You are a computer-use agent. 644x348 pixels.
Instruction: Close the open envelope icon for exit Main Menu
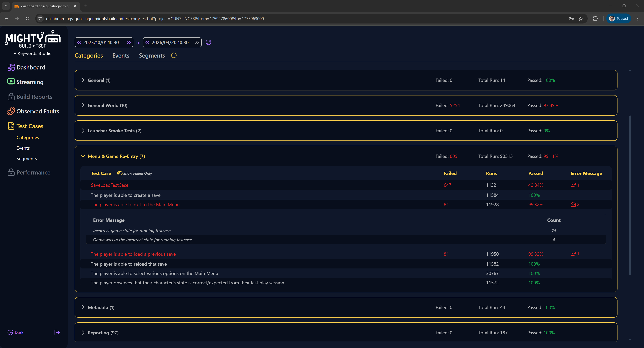tap(573, 205)
